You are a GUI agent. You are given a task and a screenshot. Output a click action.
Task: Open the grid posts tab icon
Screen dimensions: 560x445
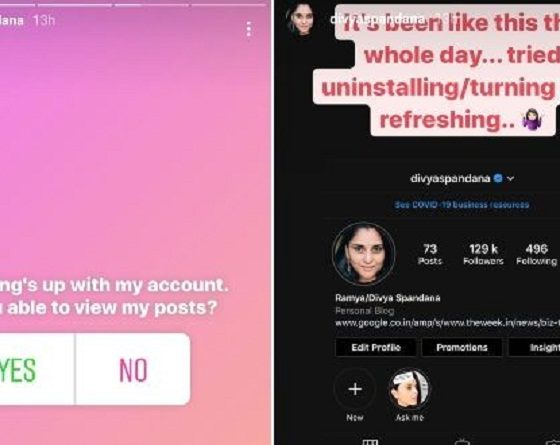pyautogui.click(x=370, y=442)
